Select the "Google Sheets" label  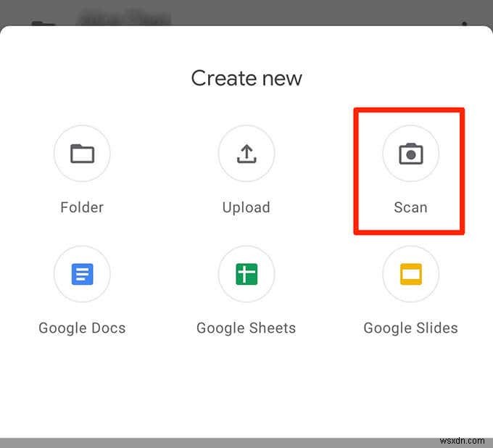246,328
